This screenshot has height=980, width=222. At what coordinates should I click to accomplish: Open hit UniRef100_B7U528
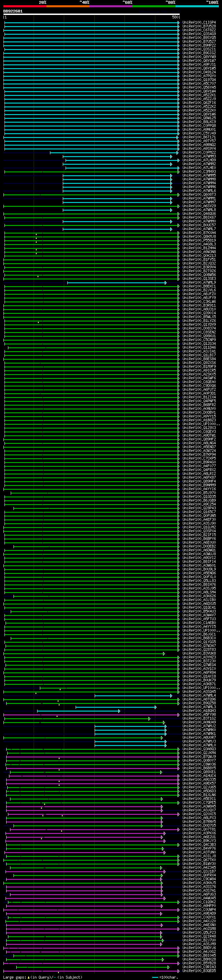199,26
